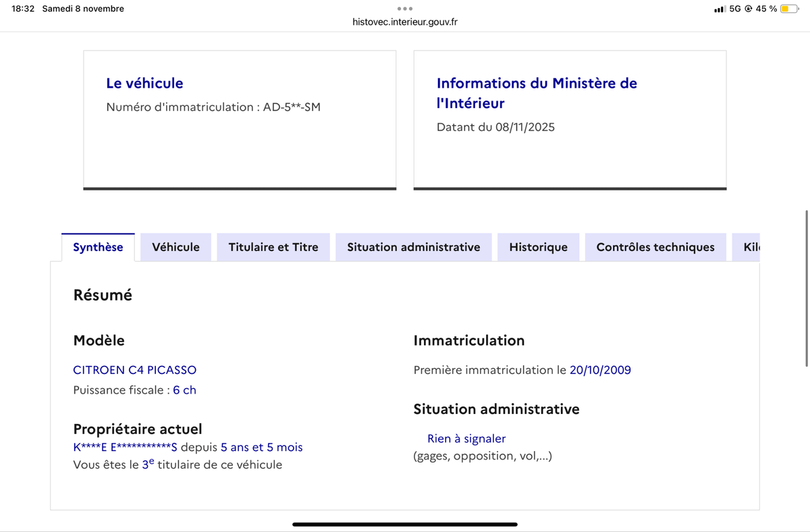Switch to the Véhicule tab
810x532 pixels.
point(175,247)
